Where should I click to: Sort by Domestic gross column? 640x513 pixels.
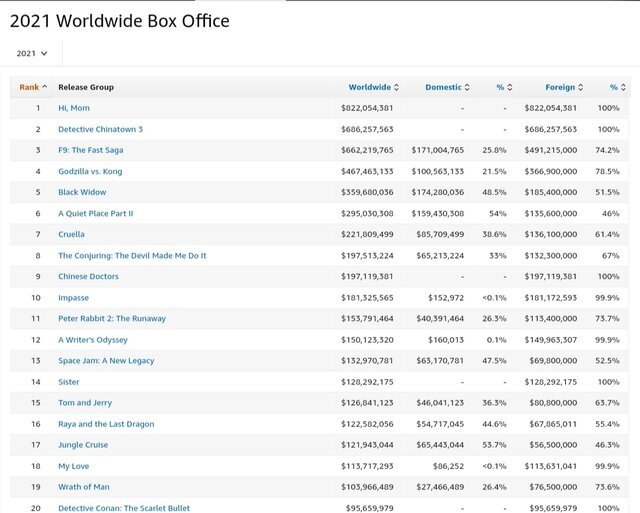pyautogui.click(x=447, y=87)
